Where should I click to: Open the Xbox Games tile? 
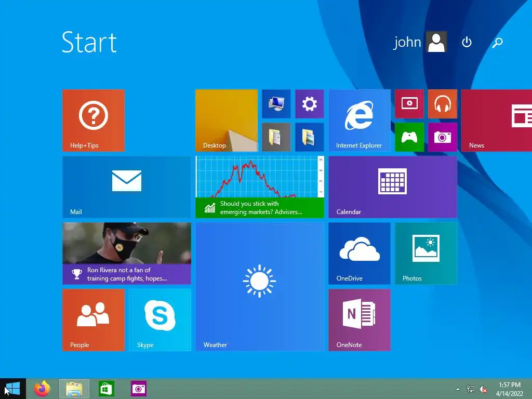click(409, 137)
